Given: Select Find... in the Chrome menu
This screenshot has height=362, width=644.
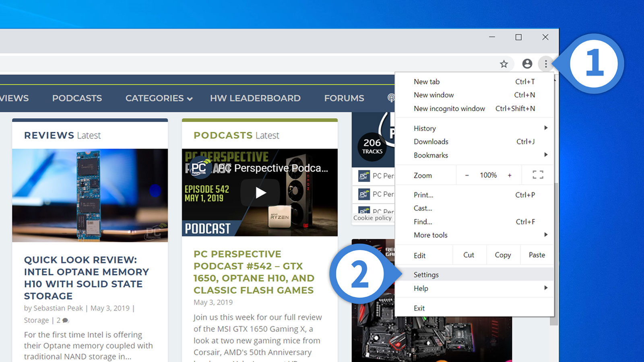Looking at the screenshot, I should coord(474,222).
